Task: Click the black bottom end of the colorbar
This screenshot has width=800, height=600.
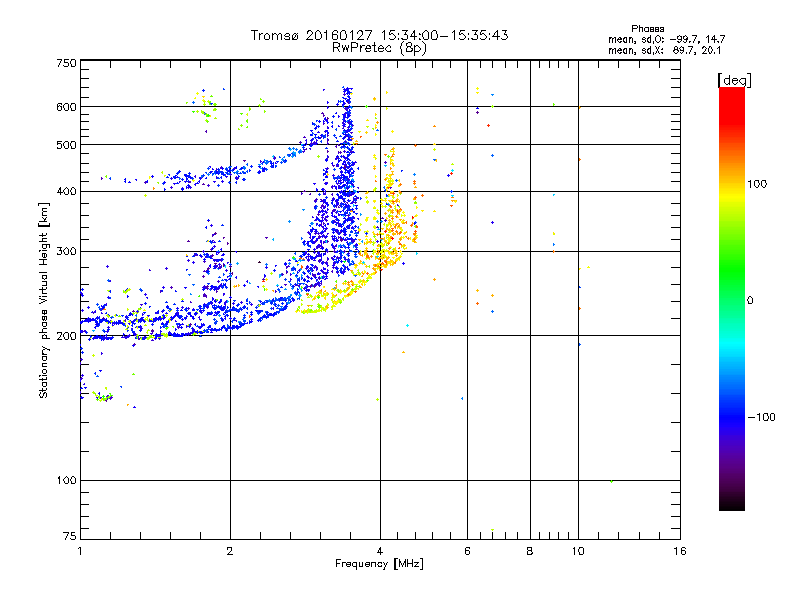Action: pos(732,503)
